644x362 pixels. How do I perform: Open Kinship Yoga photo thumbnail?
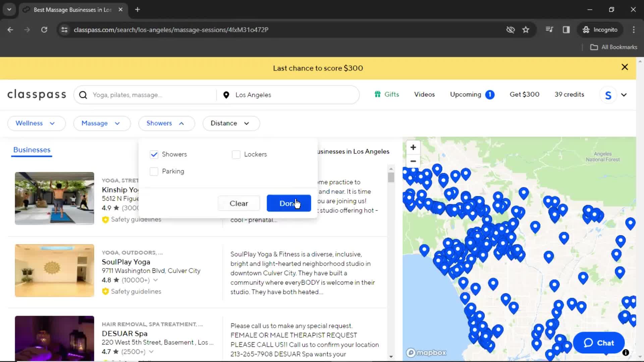click(54, 198)
